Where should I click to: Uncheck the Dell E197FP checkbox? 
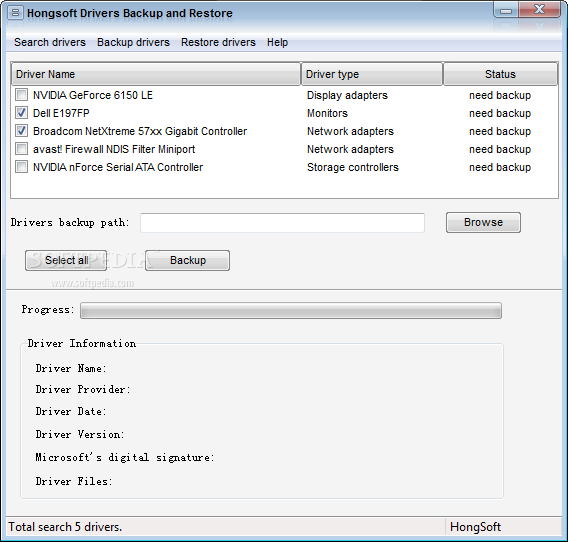click(x=21, y=113)
